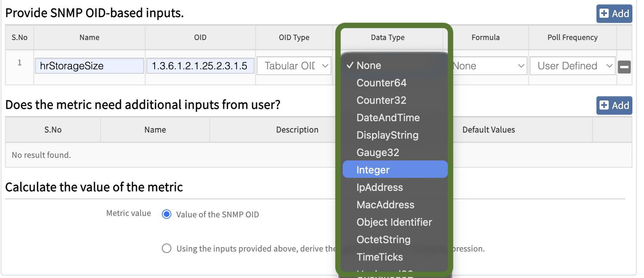Click the Name field containing hrStorageSize

tap(89, 66)
